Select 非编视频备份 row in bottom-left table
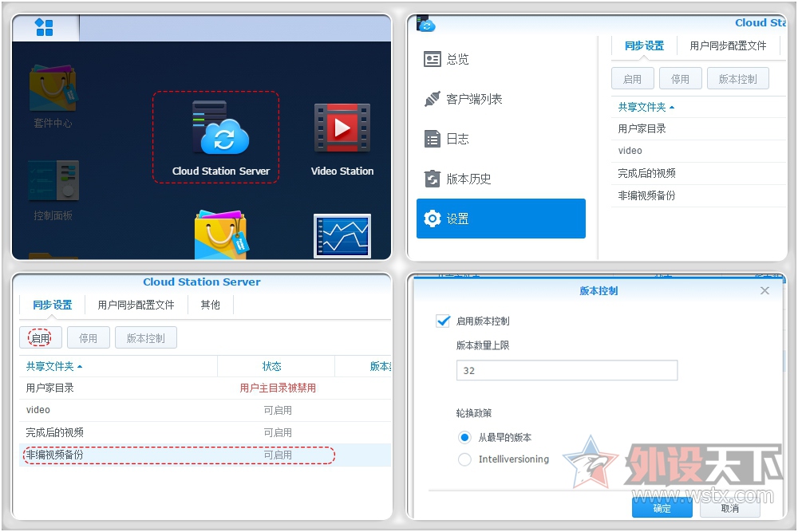Screen dimensions: 798x532 [x=205, y=455]
